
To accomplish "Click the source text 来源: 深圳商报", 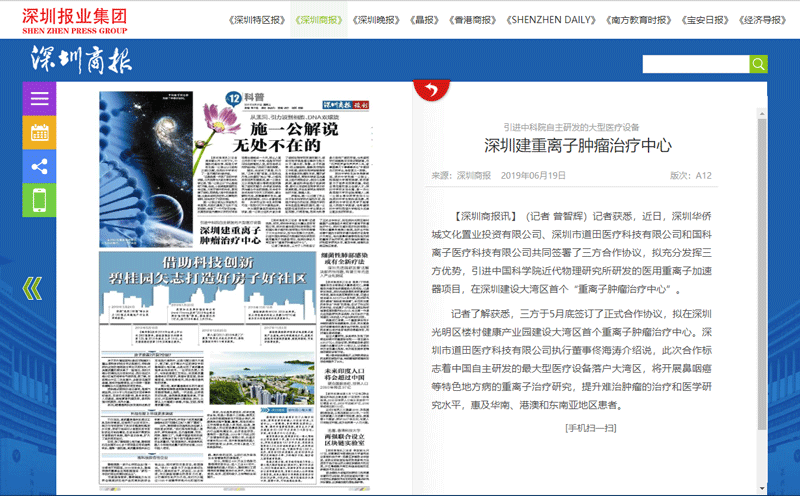I will 461,176.
